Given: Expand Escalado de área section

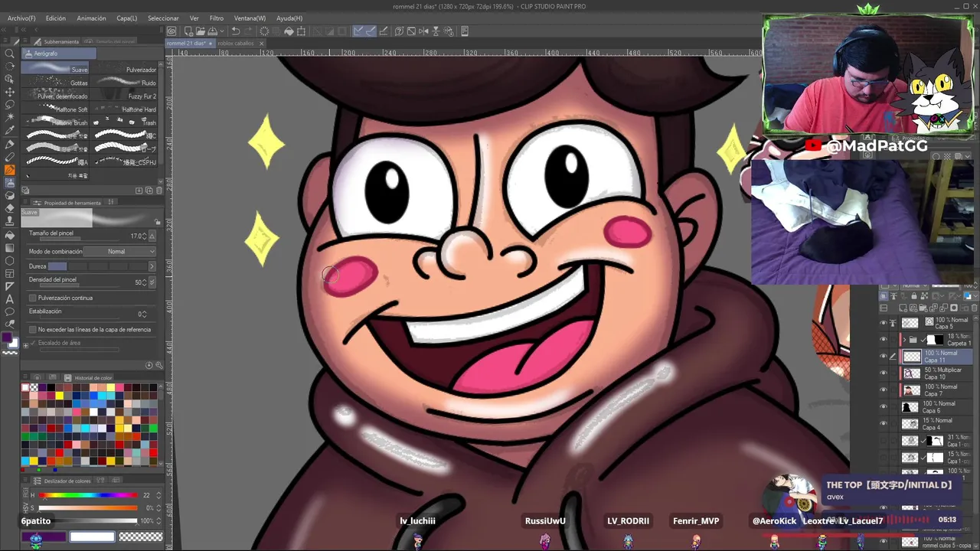Looking at the screenshot, I should point(25,344).
